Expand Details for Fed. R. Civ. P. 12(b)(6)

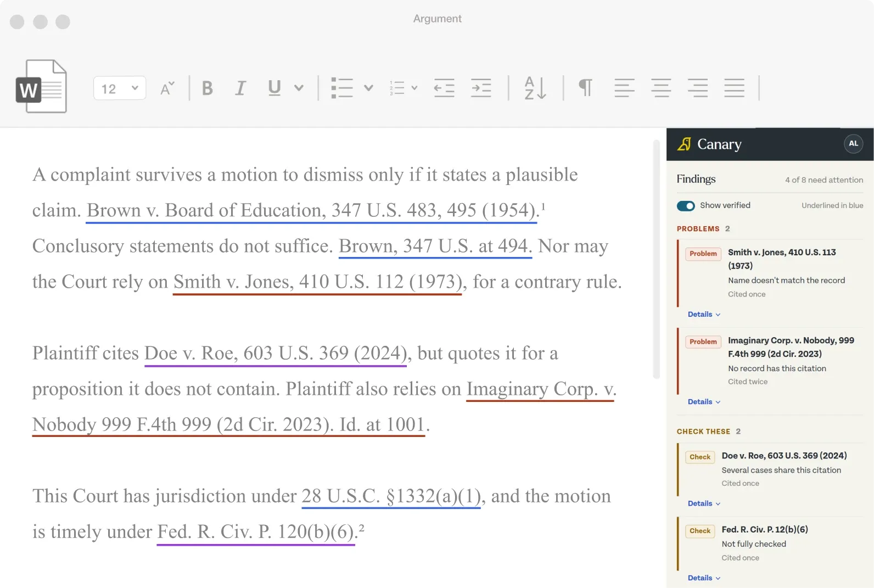pyautogui.click(x=704, y=578)
